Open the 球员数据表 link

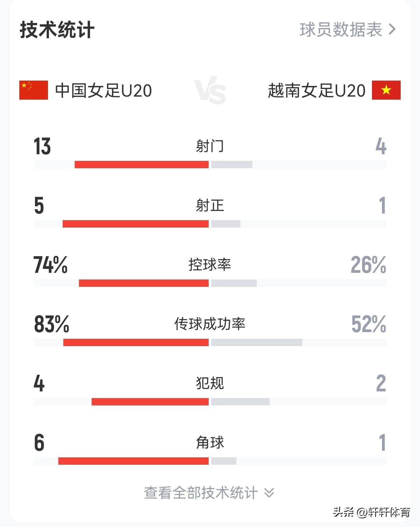pos(341,30)
